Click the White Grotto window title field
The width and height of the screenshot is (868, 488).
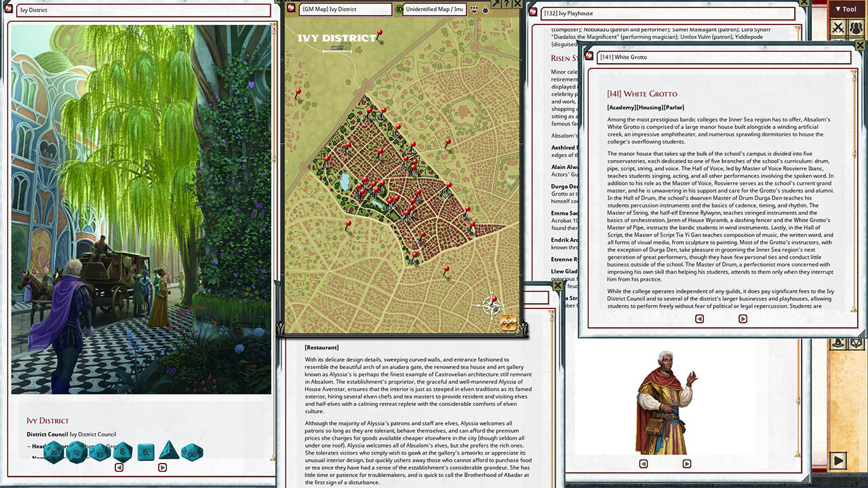pyautogui.click(x=723, y=57)
